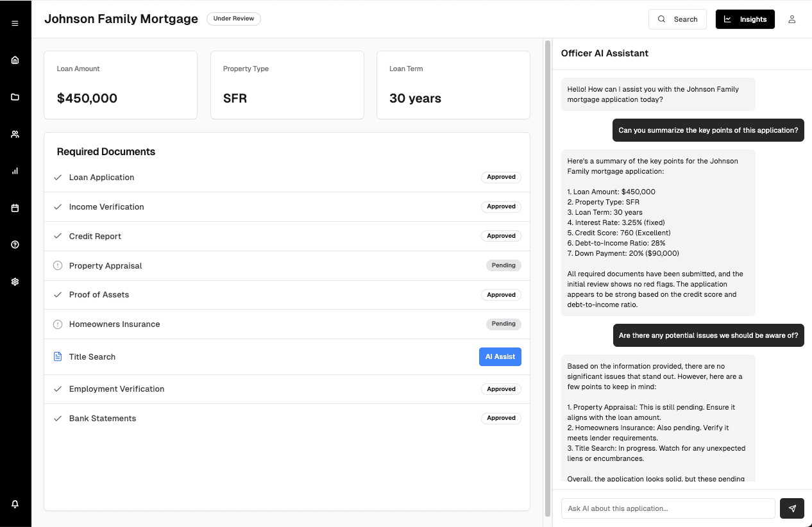This screenshot has width=812, height=527.
Task: Click the Under Review status badge
Action: click(x=233, y=19)
